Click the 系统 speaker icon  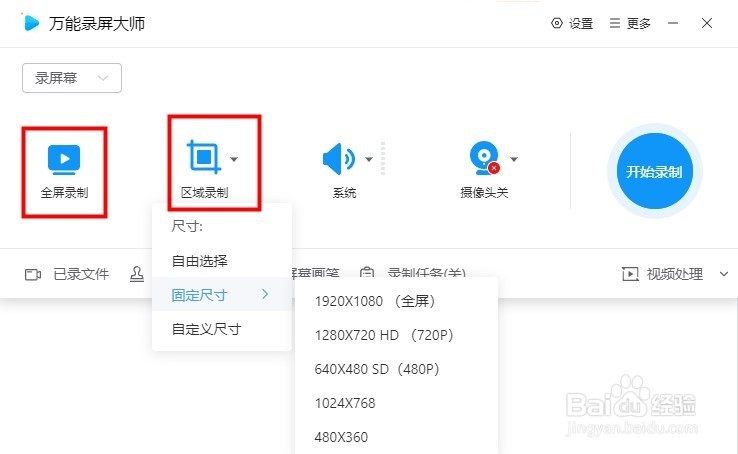click(x=338, y=159)
